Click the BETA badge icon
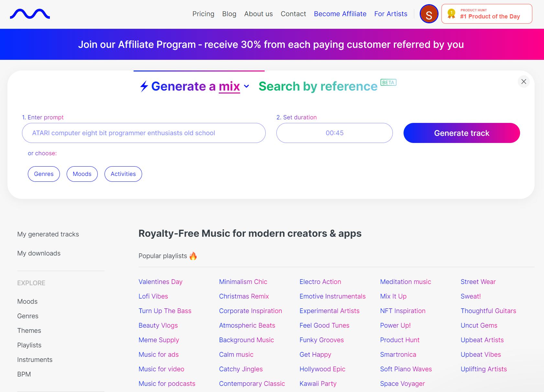 388,82
